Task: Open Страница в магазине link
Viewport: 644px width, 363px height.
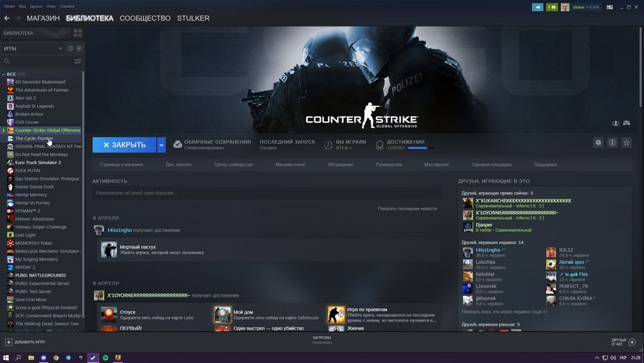Action: [121, 164]
